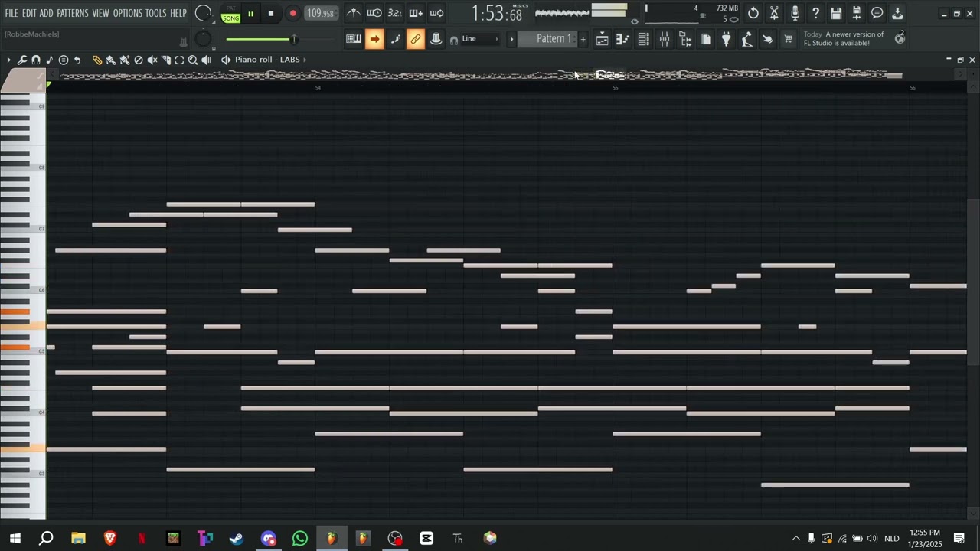Pause playback with the pause button

(x=250, y=14)
